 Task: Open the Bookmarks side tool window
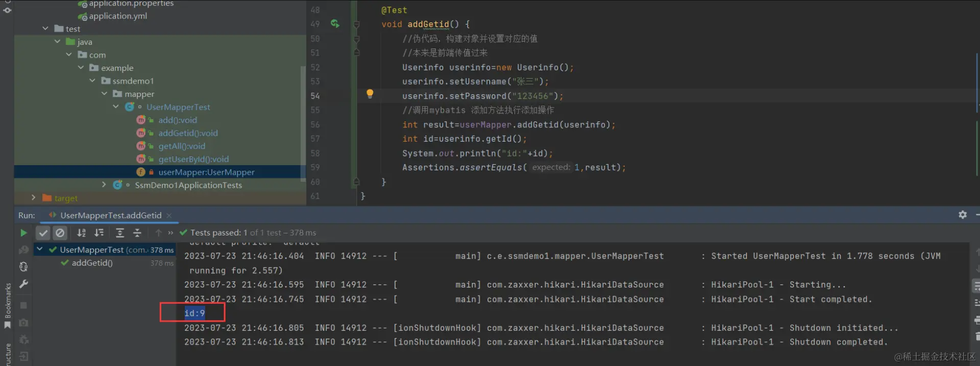7,306
